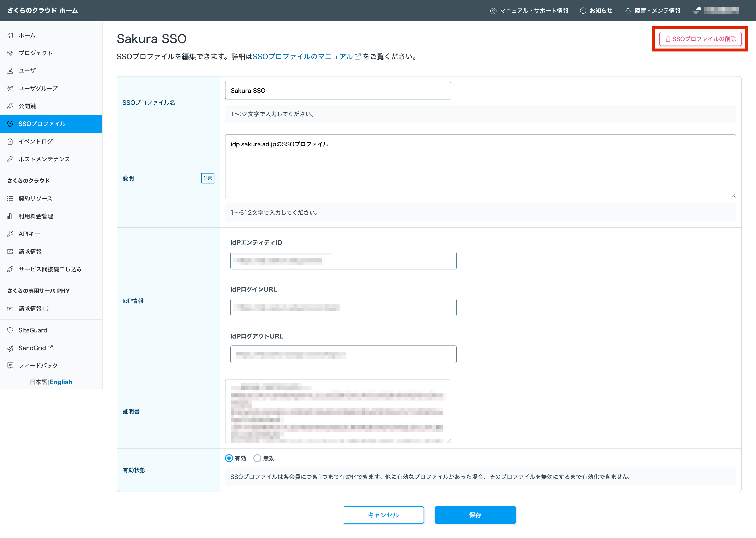Click the group icon beside ユーザグループ
756x538 pixels.
click(10, 88)
